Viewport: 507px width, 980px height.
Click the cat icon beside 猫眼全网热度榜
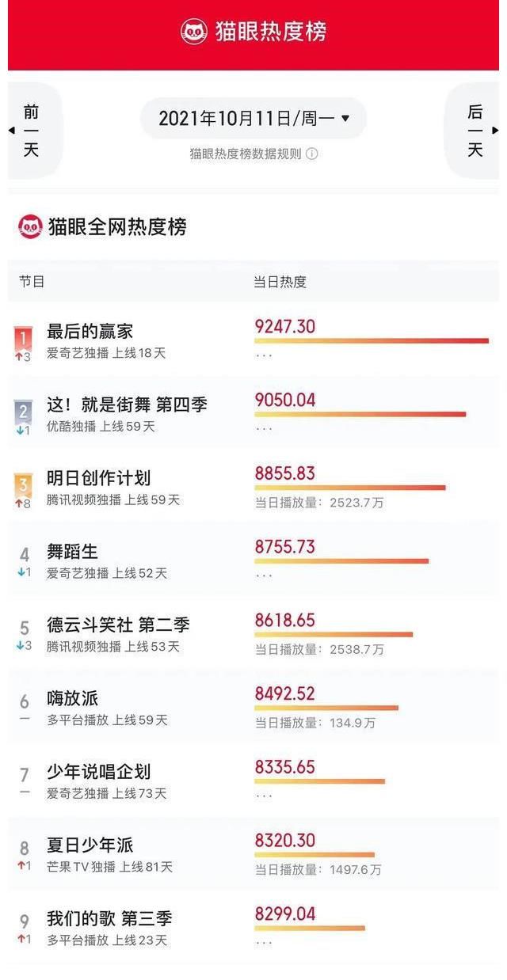[x=30, y=228]
